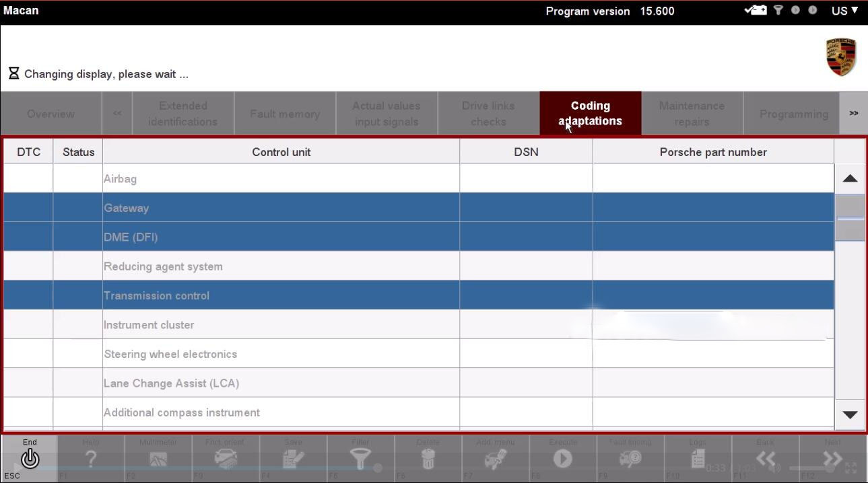Viewport: 868px width, 483px height.
Task: Open Actual values input signals tab
Action: point(387,114)
